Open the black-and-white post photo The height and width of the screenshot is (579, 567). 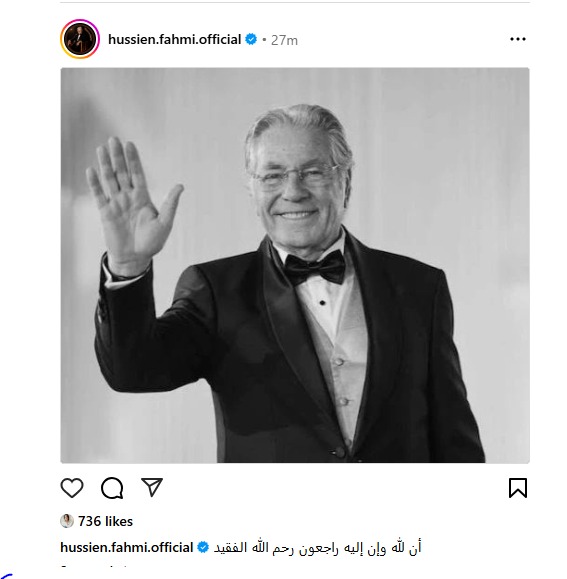pos(295,265)
